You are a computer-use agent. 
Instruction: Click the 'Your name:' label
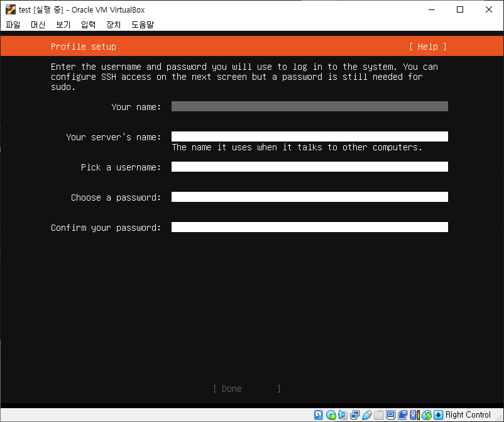point(136,107)
